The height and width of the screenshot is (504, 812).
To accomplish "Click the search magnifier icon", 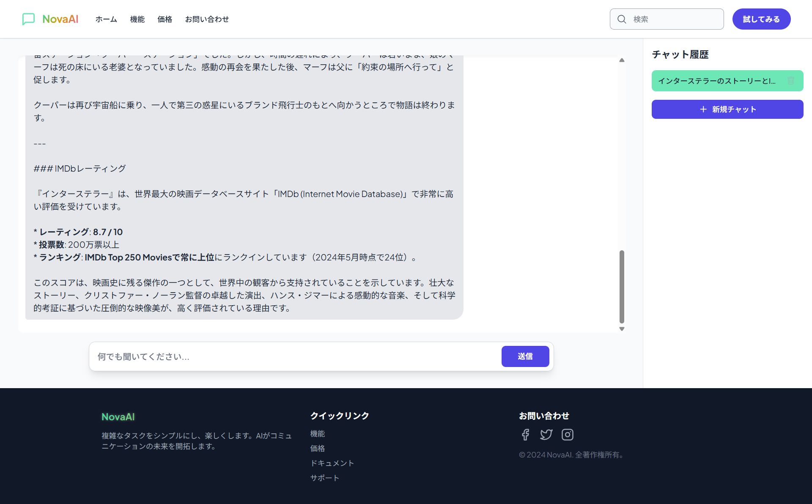I will point(622,19).
